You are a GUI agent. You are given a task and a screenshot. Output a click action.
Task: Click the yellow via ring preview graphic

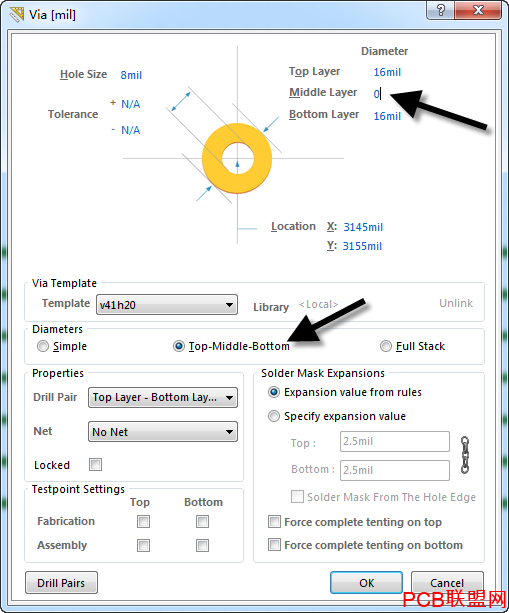click(x=237, y=158)
